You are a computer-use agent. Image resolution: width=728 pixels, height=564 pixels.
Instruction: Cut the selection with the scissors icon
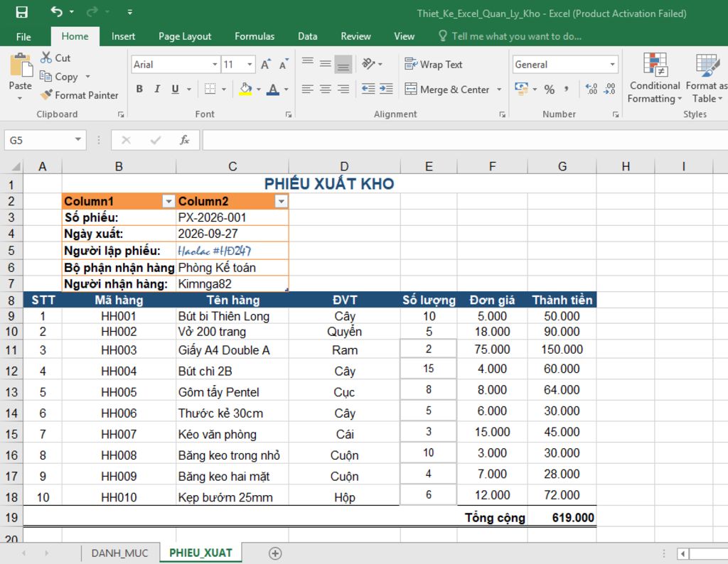pos(46,58)
